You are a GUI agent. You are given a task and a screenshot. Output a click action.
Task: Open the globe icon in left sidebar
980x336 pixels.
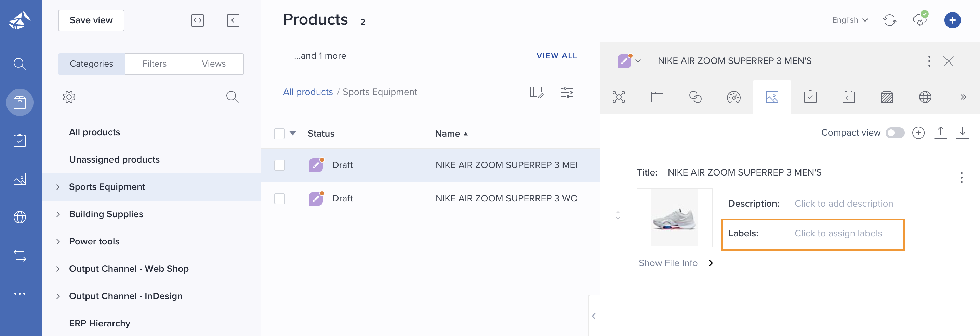coord(20,217)
